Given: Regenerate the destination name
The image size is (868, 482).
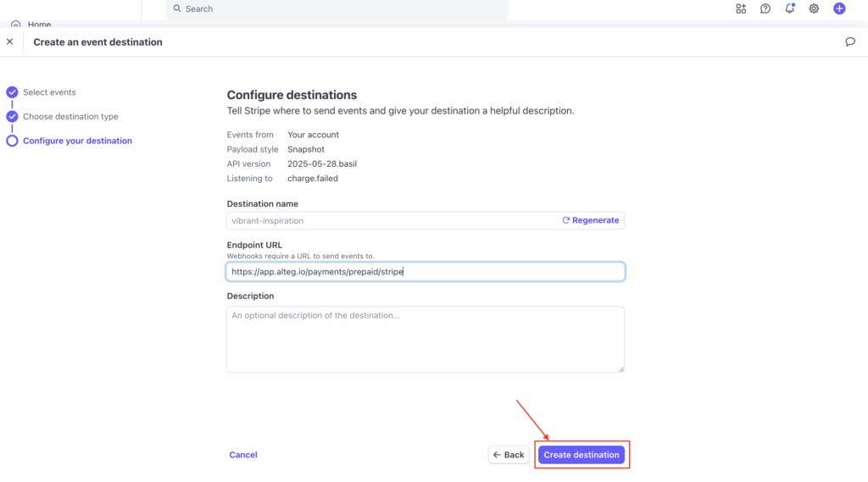Looking at the screenshot, I should coord(591,220).
